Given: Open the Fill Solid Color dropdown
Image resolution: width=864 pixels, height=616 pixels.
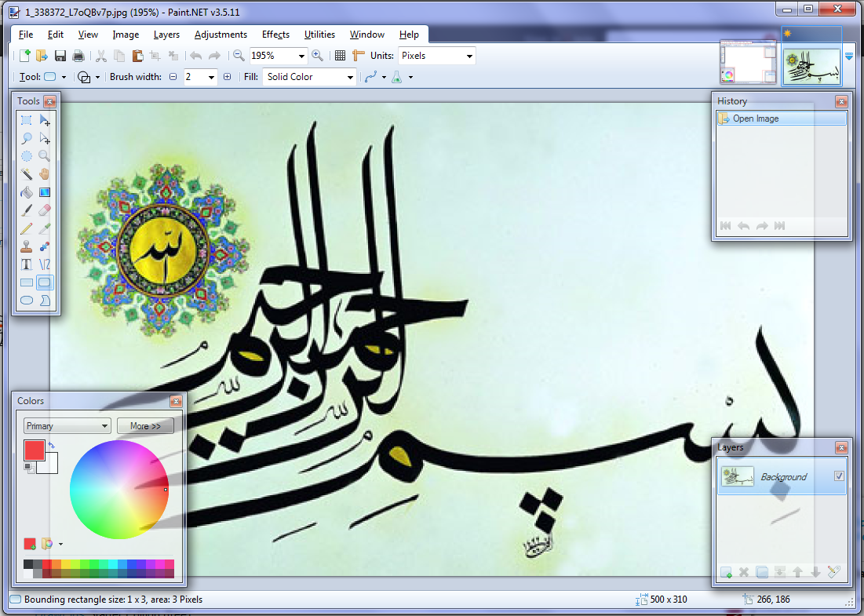Looking at the screenshot, I should 351,77.
